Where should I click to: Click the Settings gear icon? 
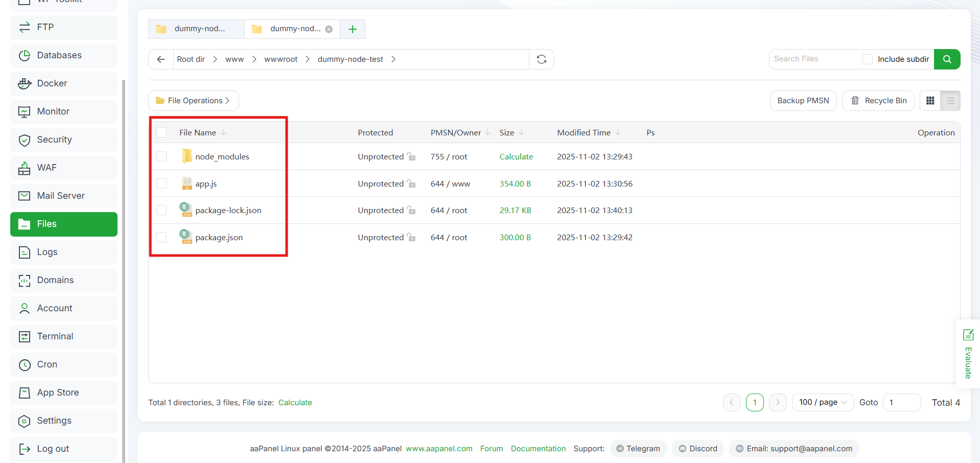[24, 421]
